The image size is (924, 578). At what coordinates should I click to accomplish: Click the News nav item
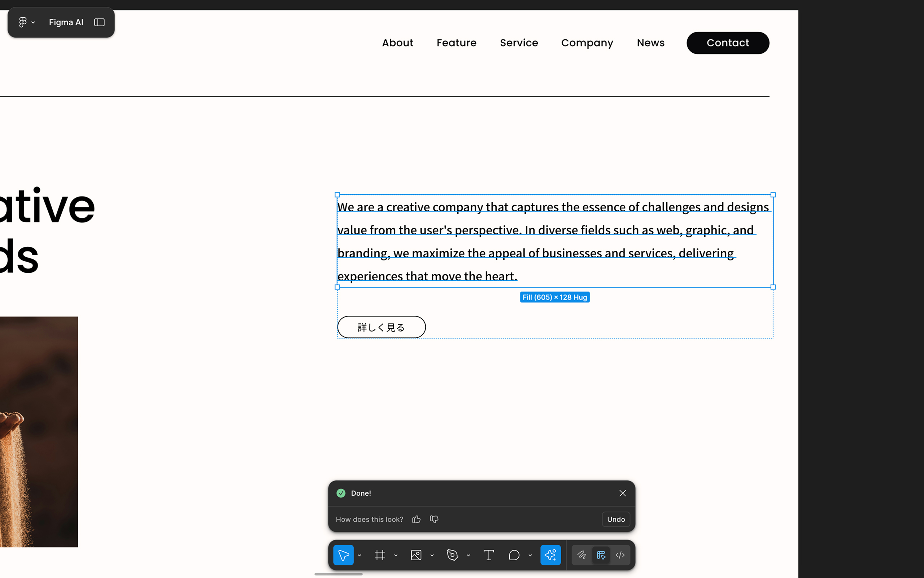651,43
